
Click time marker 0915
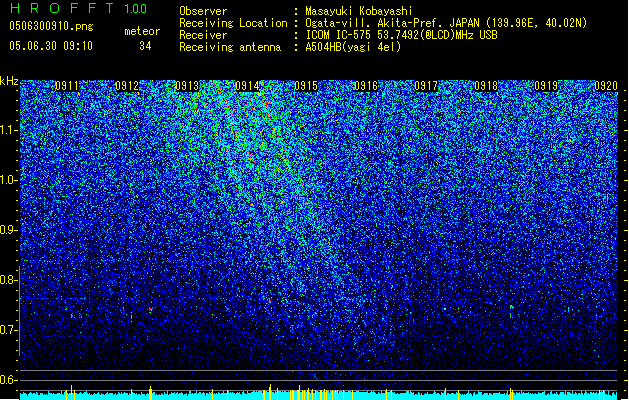(306, 86)
